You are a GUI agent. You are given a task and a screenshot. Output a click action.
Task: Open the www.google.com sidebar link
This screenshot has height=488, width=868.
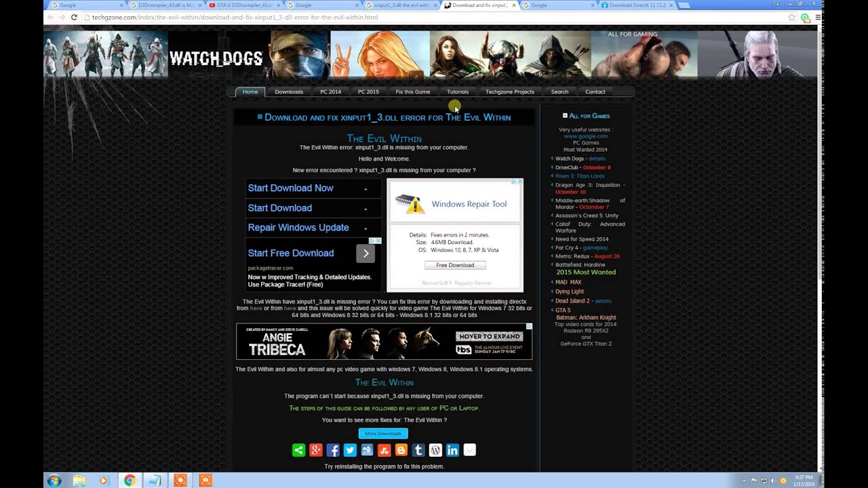(586, 136)
